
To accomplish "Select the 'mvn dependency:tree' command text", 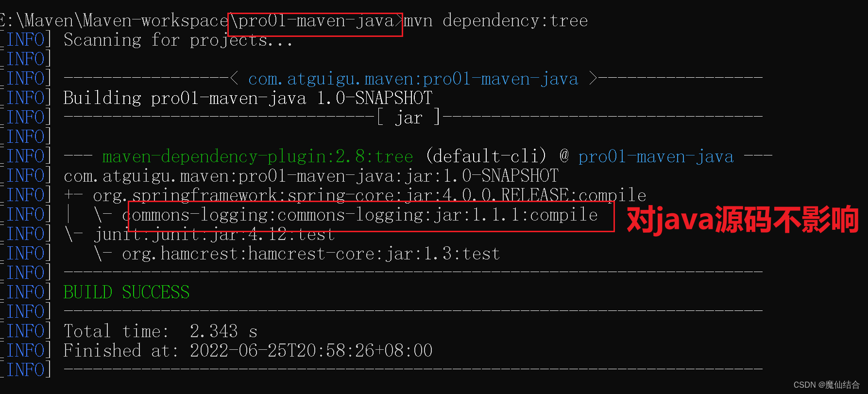I will (495, 21).
